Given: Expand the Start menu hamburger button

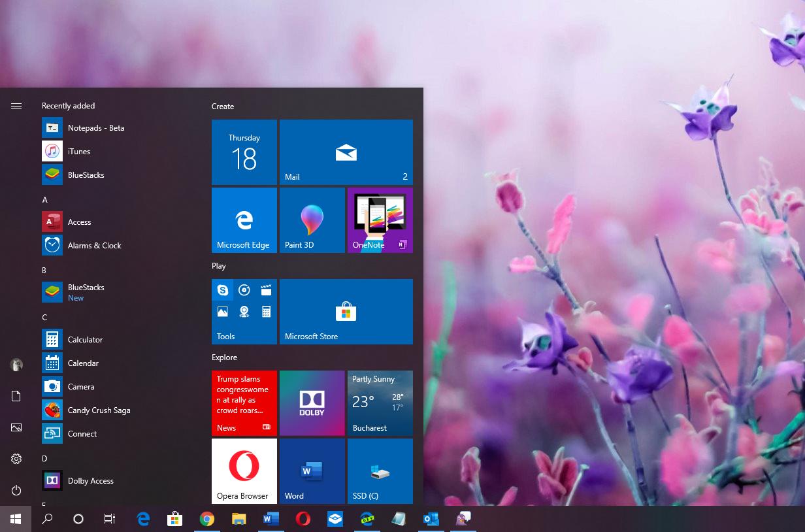Looking at the screenshot, I should pos(16,106).
